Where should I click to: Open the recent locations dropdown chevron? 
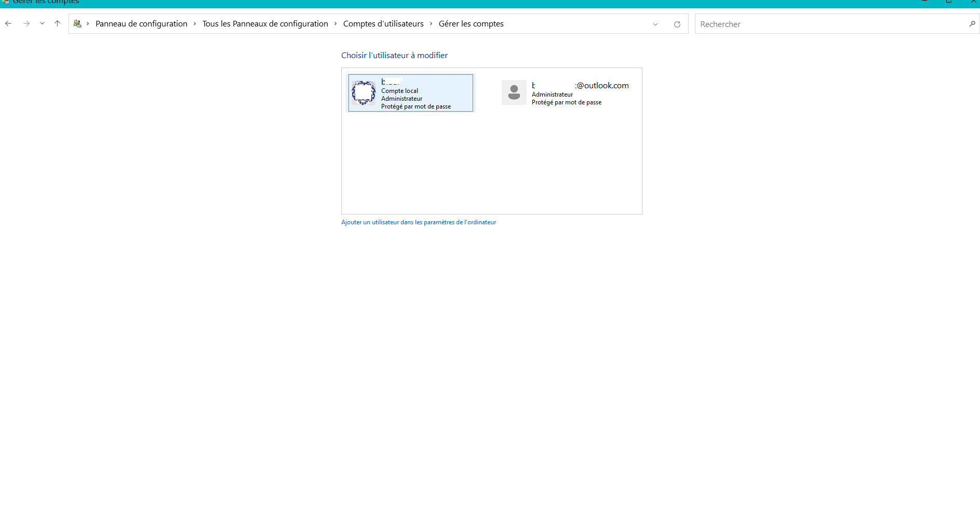(42, 23)
